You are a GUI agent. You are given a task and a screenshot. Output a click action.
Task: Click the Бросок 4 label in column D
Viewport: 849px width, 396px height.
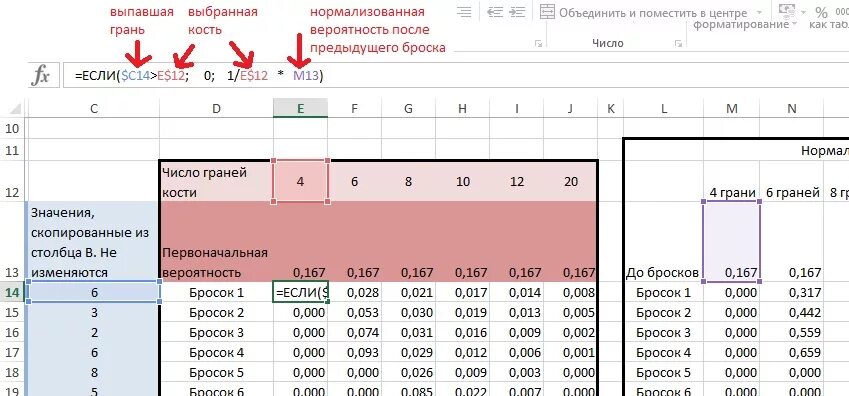[216, 353]
